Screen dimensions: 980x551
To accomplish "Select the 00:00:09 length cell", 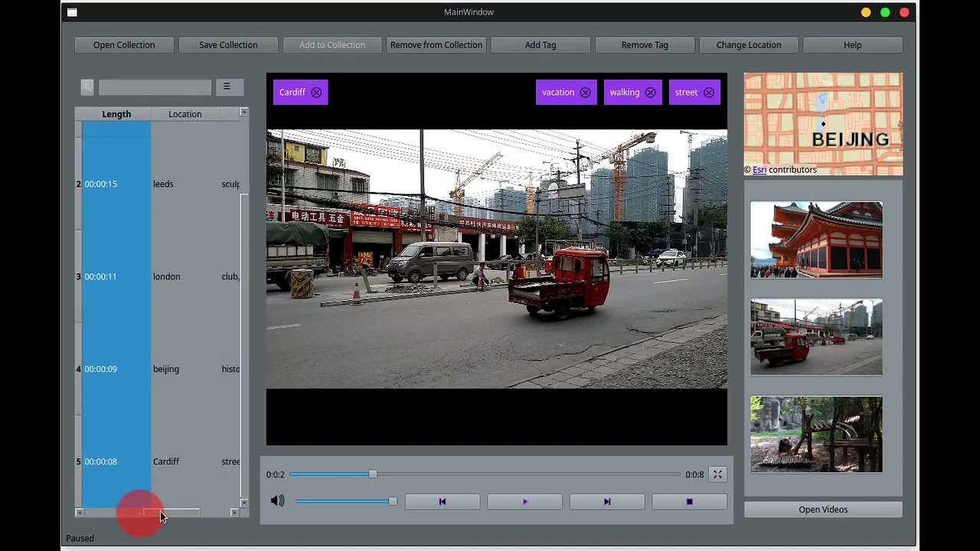I will [116, 370].
